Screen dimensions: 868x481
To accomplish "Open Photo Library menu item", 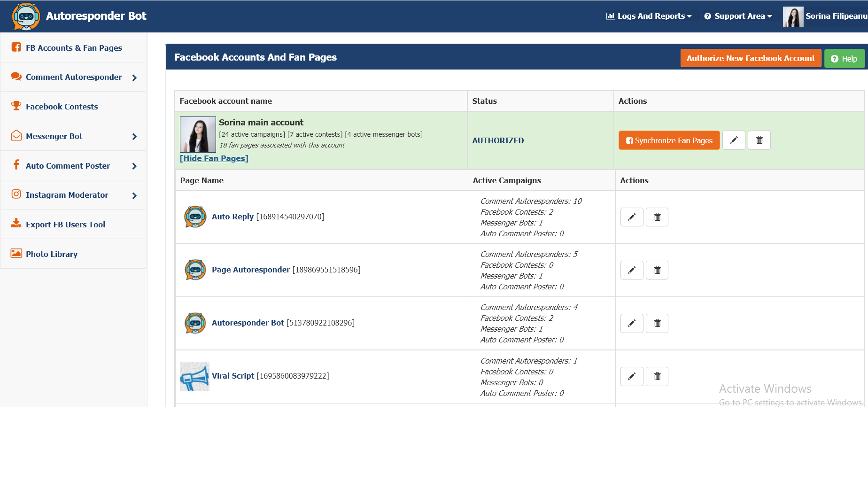I will click(x=73, y=254).
